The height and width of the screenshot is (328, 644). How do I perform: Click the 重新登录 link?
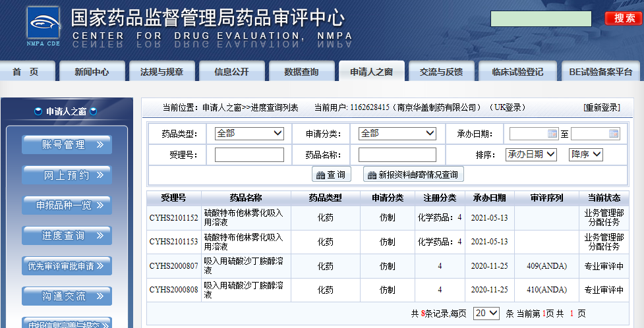coord(601,107)
